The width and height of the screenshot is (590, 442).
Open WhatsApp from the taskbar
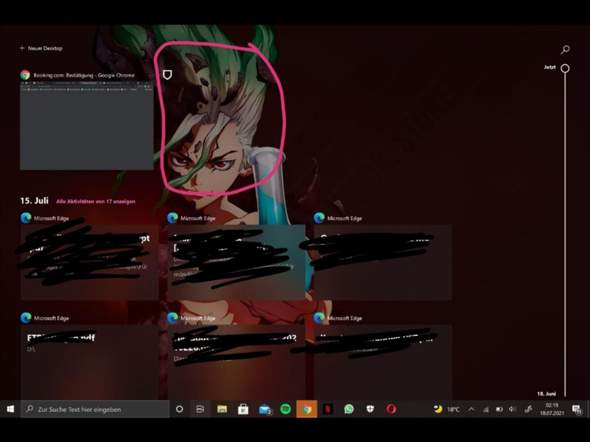349,409
